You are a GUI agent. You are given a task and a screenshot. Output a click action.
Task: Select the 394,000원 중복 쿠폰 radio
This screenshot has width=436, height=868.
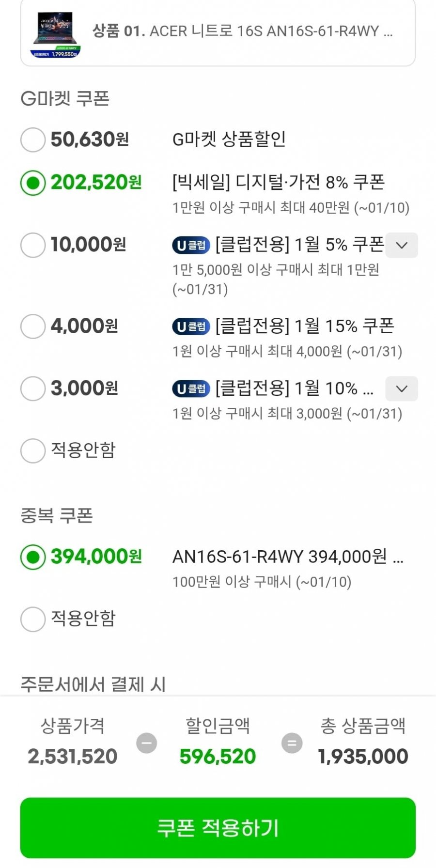tap(33, 557)
